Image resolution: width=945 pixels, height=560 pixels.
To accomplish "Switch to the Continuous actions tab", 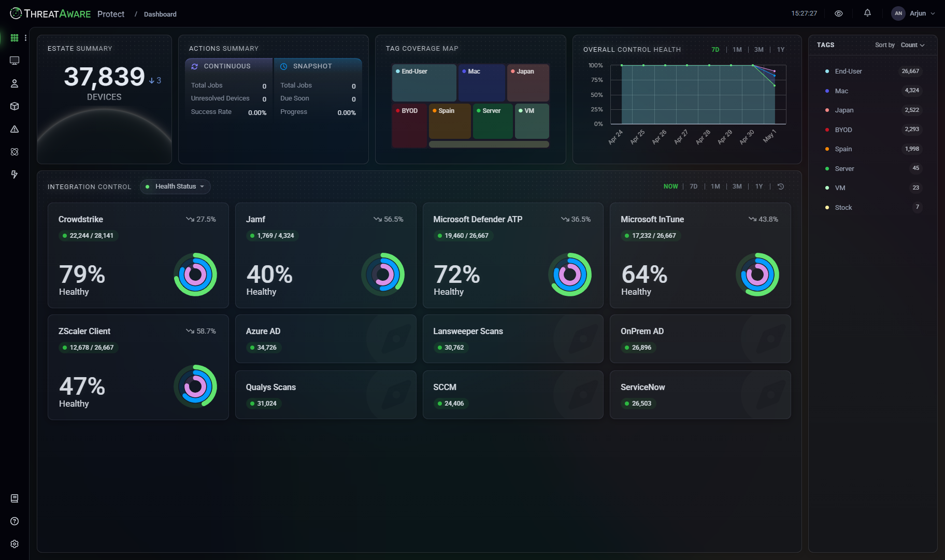I will click(x=228, y=66).
